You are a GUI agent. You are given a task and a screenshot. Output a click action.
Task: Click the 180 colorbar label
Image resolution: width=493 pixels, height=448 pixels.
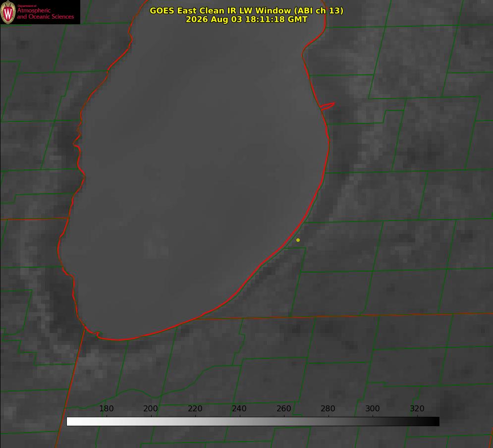tap(106, 408)
